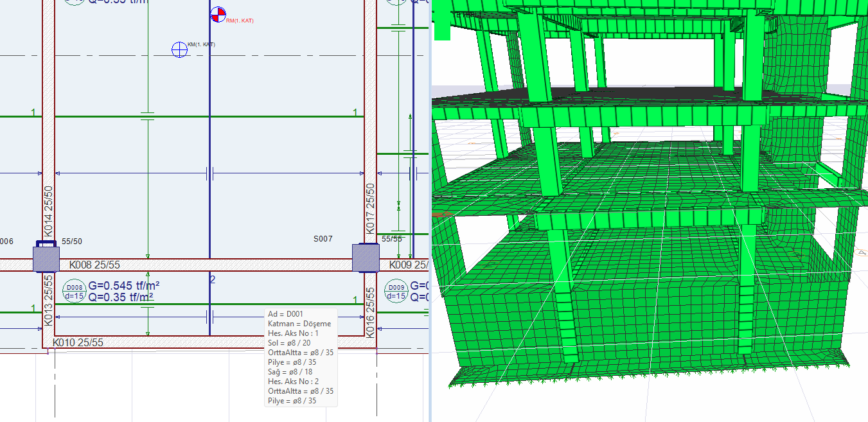Click the 'Ad = D001' tooltip line
This screenshot has height=422, width=868.
pyautogui.click(x=286, y=314)
